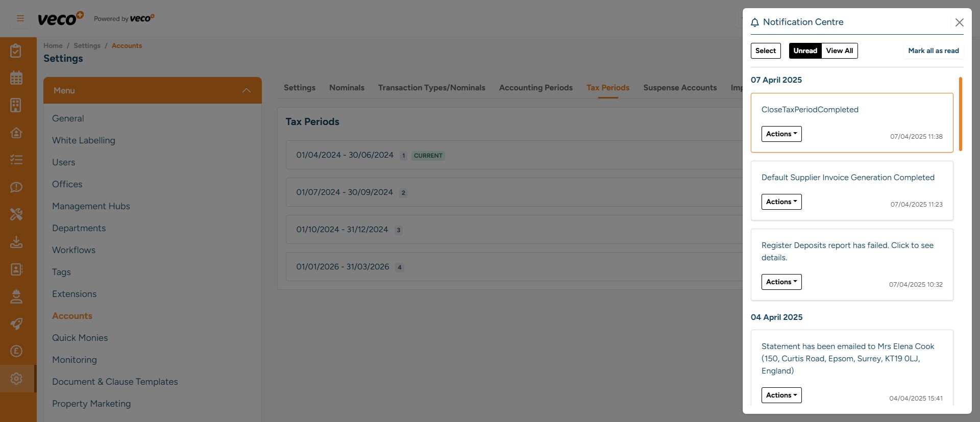Screen dimensions: 980x422
Task: Switch notifications filter to View All
Action: tap(839, 51)
